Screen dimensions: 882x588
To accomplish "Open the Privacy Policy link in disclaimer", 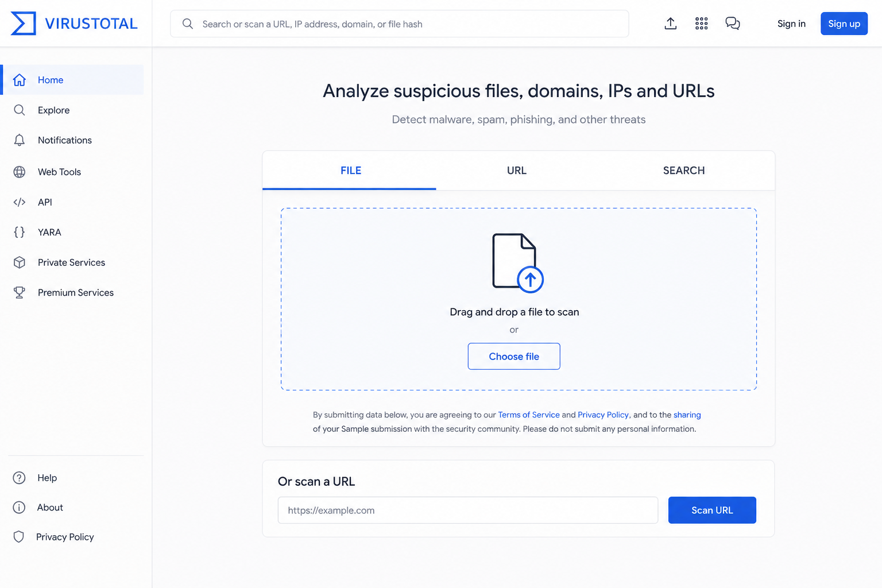I will [x=604, y=415].
